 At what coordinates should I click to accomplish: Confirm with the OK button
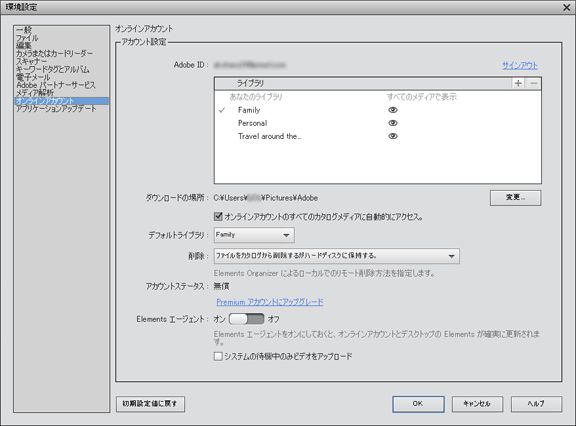pos(418,404)
